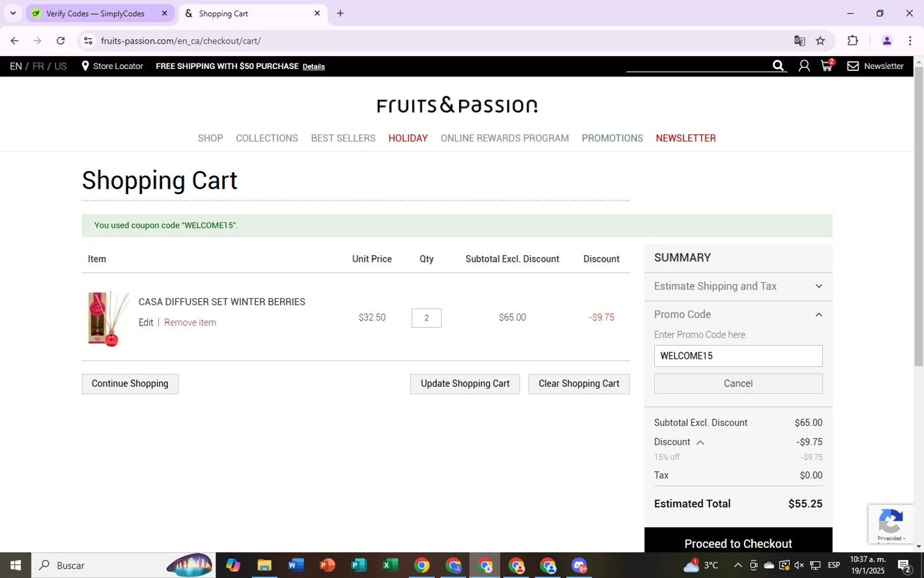Viewport: 924px width, 578px height.
Task: Open the tab search dropdown arrow
Action: (x=13, y=13)
